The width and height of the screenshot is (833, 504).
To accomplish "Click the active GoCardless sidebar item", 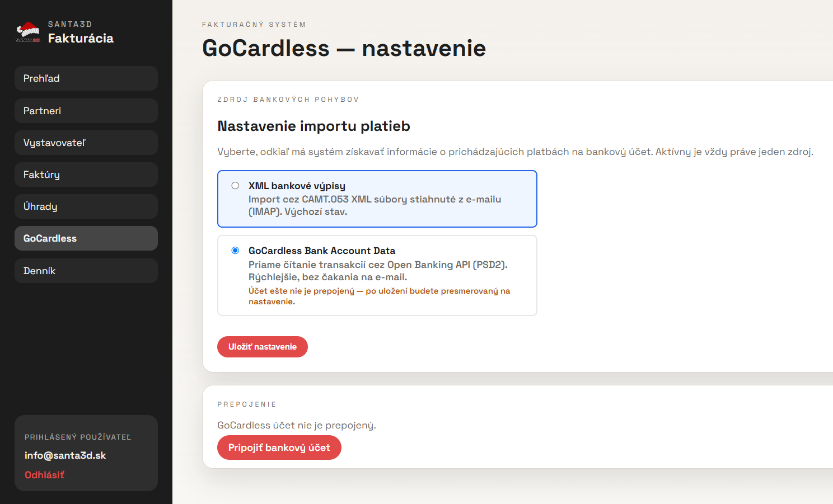I will pos(86,238).
